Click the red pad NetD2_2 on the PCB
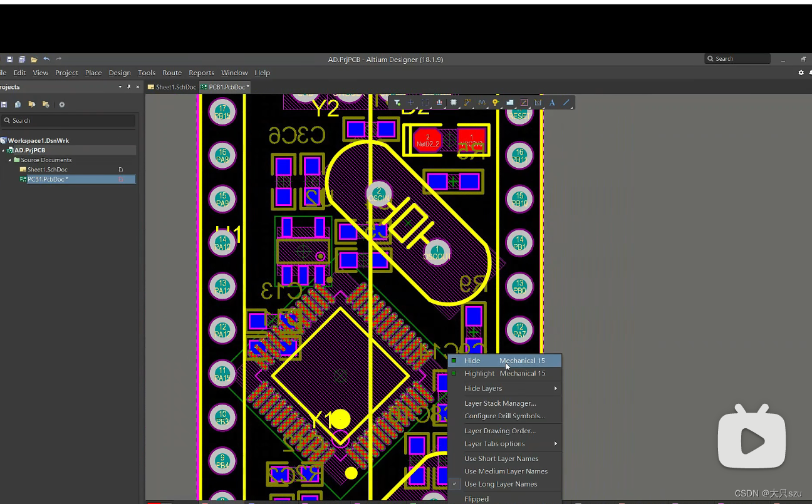This screenshot has height=504, width=812. pos(428,140)
